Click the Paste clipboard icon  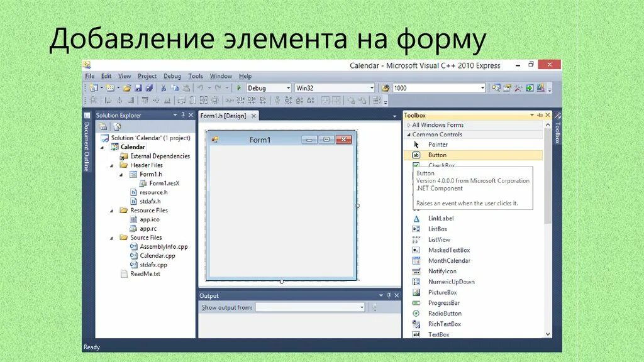[x=186, y=88]
